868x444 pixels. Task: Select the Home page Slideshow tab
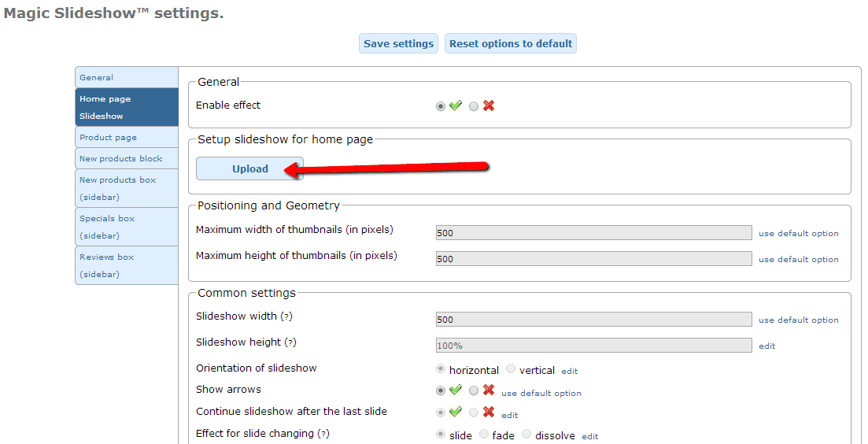(127, 107)
